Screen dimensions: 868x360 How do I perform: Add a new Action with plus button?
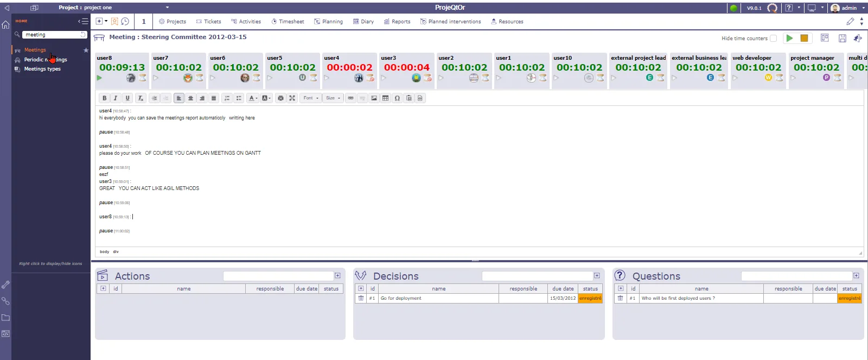[337, 276]
